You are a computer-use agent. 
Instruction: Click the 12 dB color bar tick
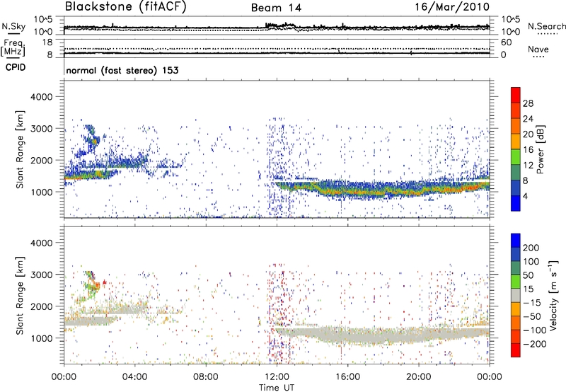click(528, 166)
